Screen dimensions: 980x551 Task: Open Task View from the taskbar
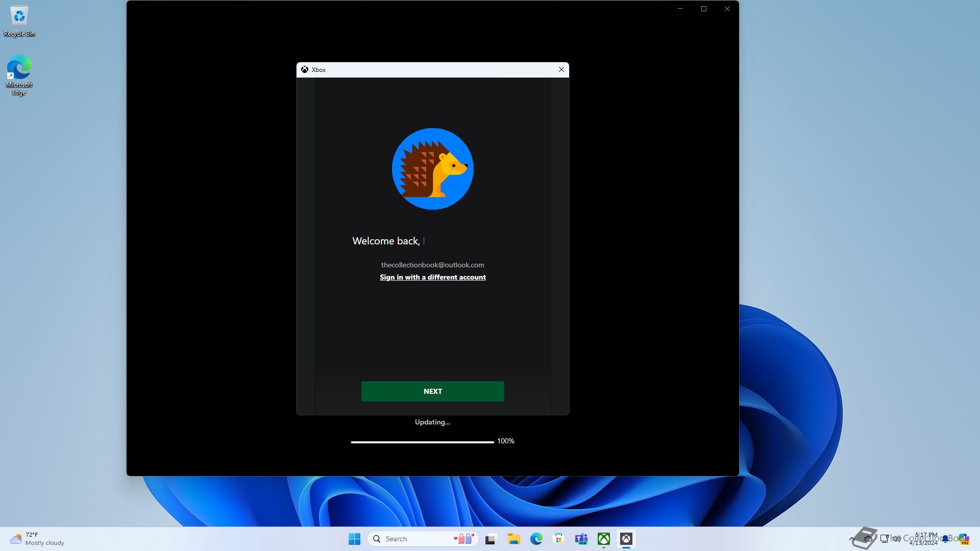491,539
